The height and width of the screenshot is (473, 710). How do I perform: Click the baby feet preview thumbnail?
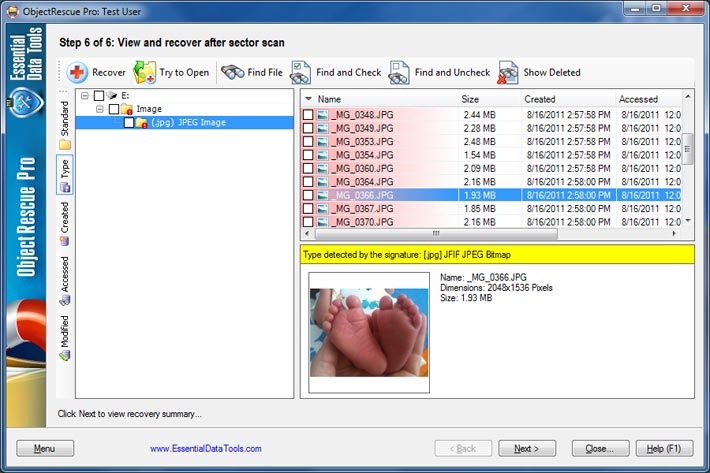[x=369, y=332]
